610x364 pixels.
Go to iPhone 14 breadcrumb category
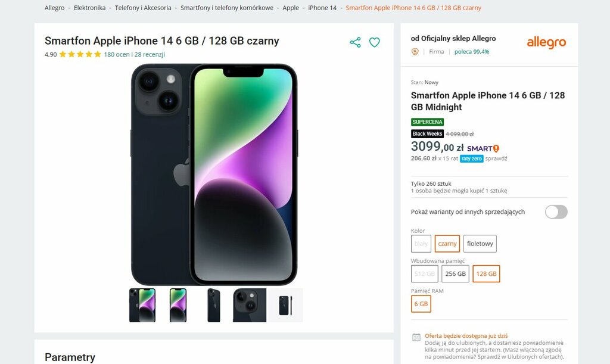pyautogui.click(x=322, y=8)
